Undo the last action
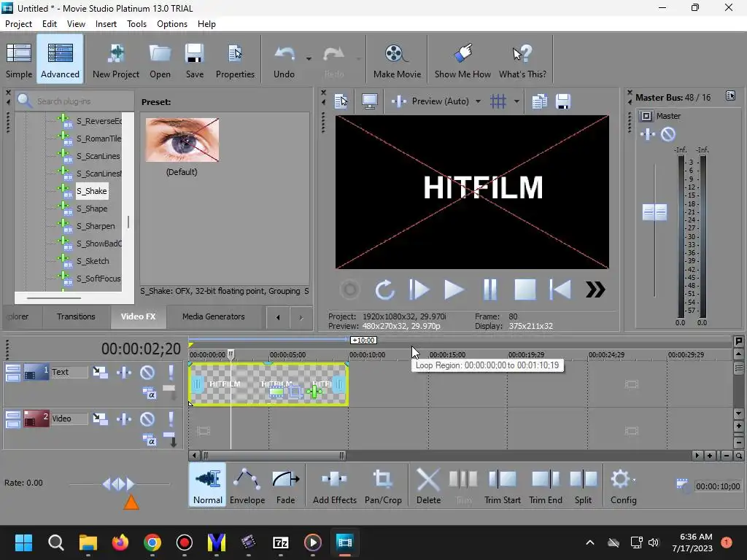Screen dimensions: 747x560 click(284, 61)
